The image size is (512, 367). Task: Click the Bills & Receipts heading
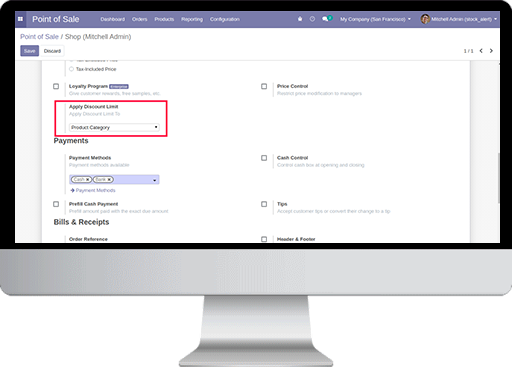(x=81, y=222)
